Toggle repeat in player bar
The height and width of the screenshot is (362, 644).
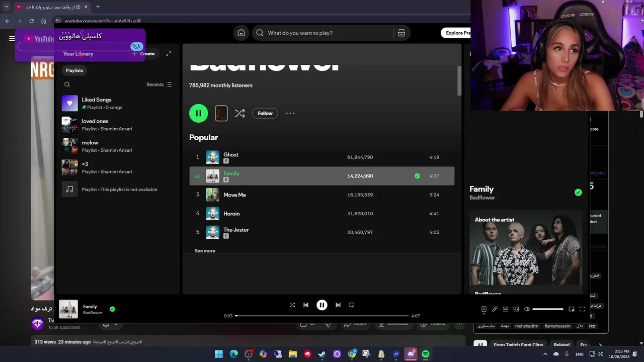[x=352, y=305]
